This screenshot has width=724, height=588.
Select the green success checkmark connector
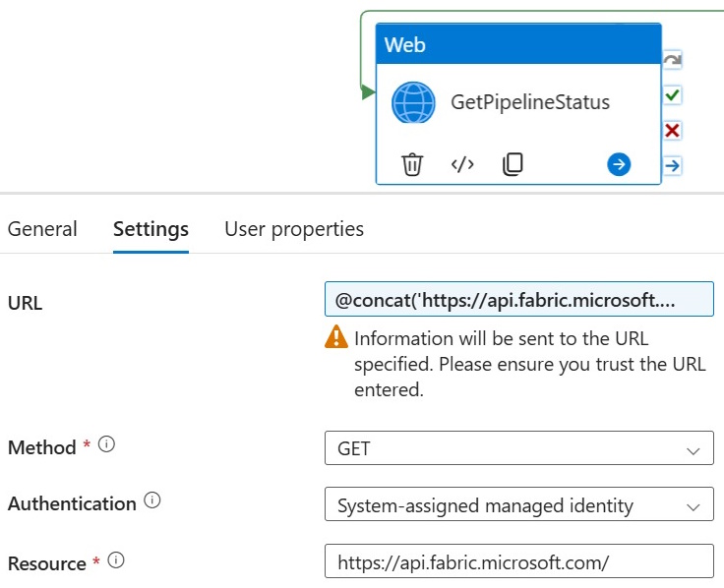673,95
